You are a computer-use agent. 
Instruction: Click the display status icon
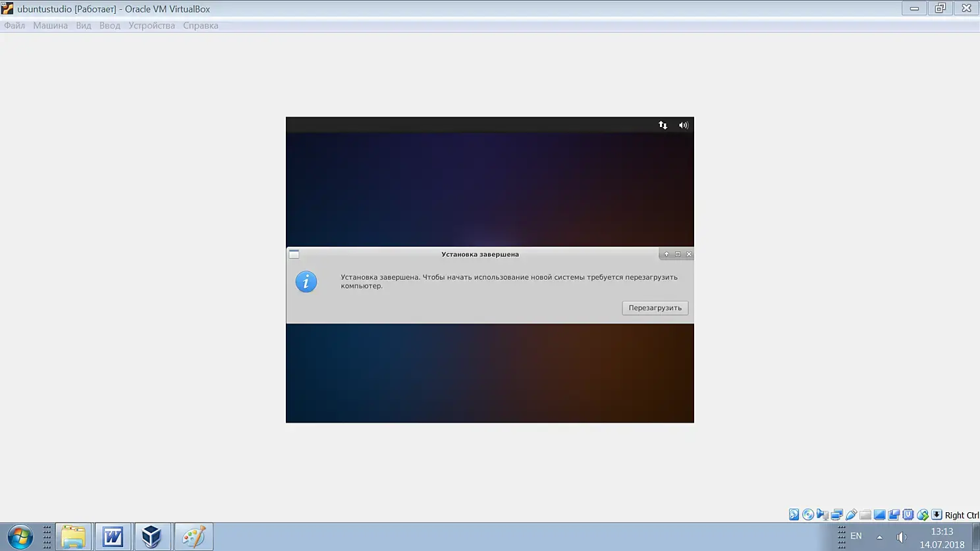(879, 515)
